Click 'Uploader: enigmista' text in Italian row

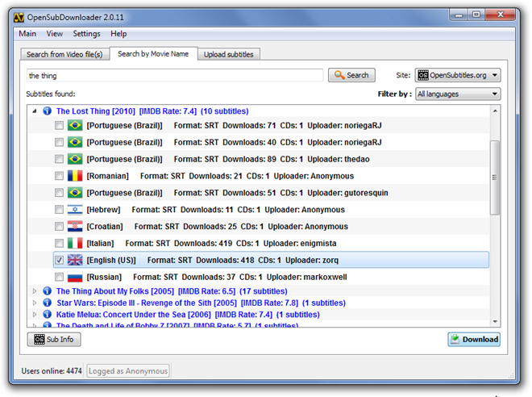click(300, 243)
